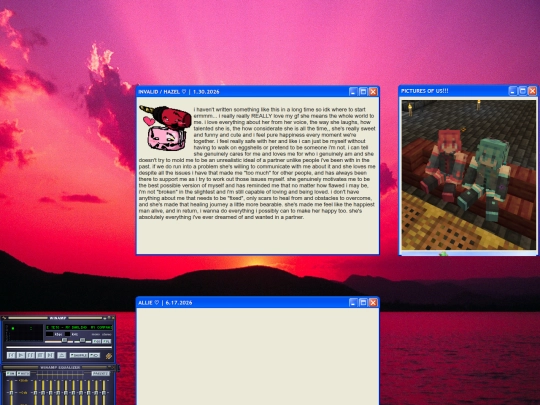Toggle the equalizer AUTO button
Viewport: 540px width, 405px height.
click(x=23, y=373)
